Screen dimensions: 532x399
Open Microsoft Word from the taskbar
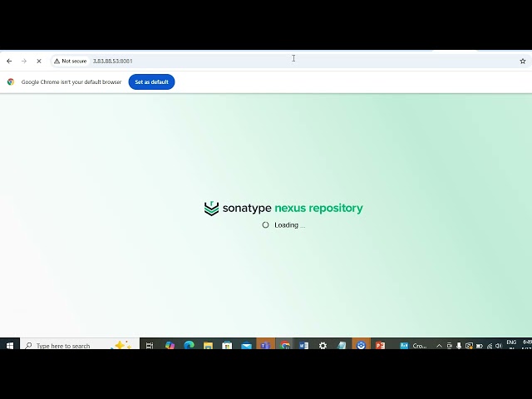303,345
